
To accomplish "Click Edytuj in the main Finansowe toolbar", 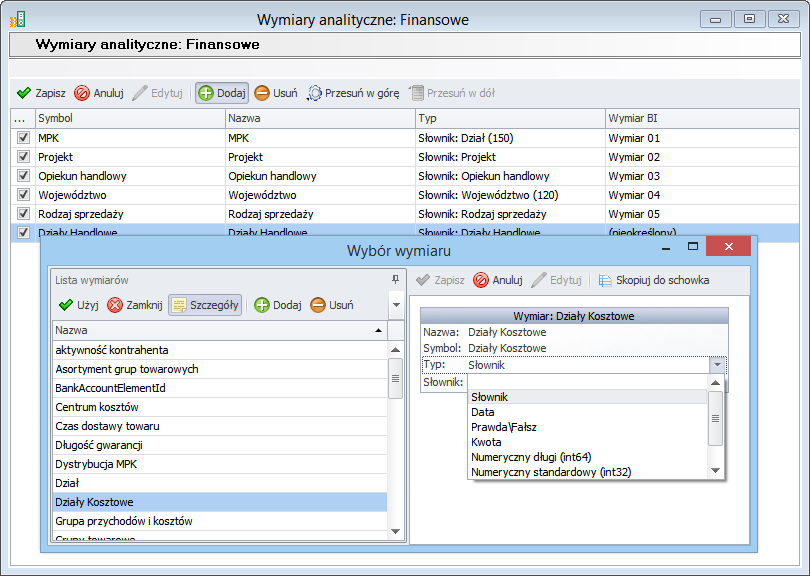I will (158, 93).
